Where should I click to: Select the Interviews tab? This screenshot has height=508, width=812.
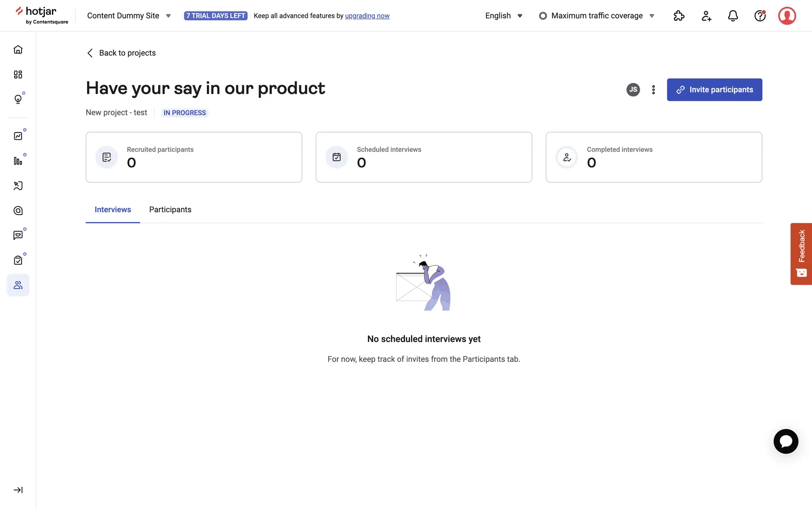(x=112, y=210)
